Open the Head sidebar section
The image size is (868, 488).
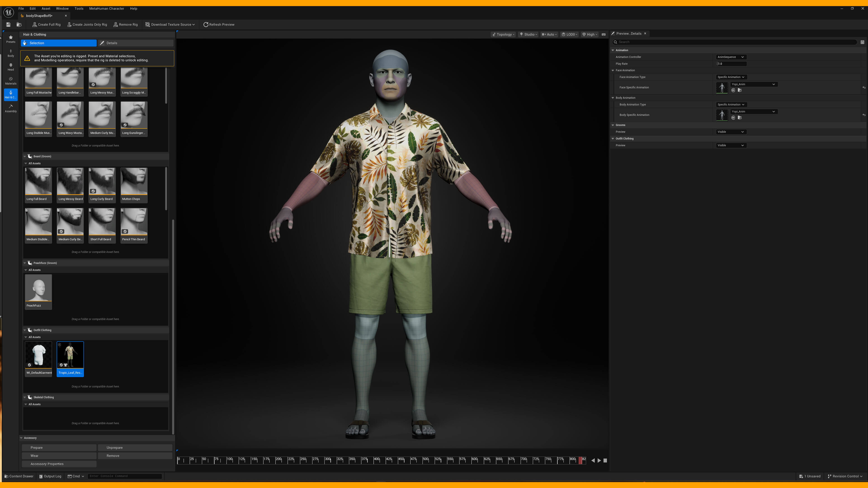coord(11,67)
